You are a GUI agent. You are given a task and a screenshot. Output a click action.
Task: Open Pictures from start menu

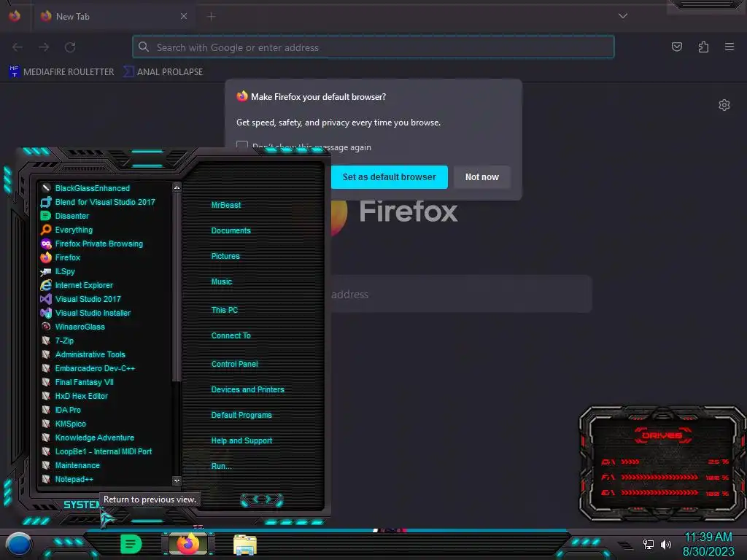[225, 256]
